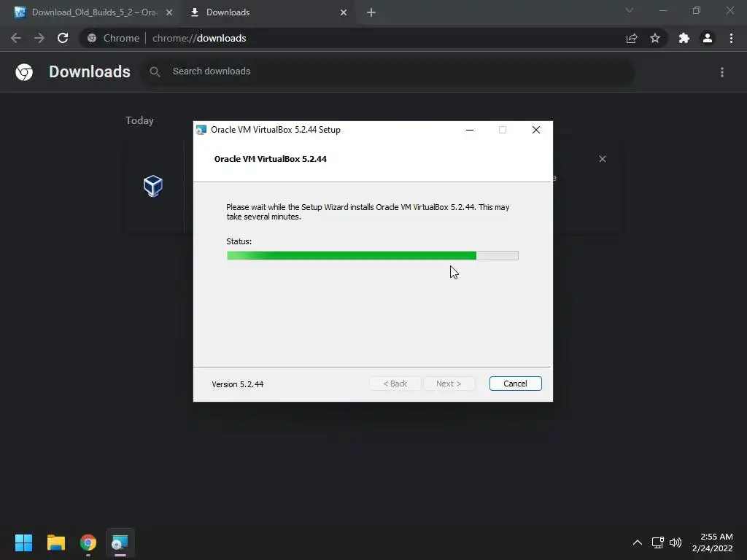Open the Chrome profile menu
The height and width of the screenshot is (560, 747).
click(x=708, y=38)
